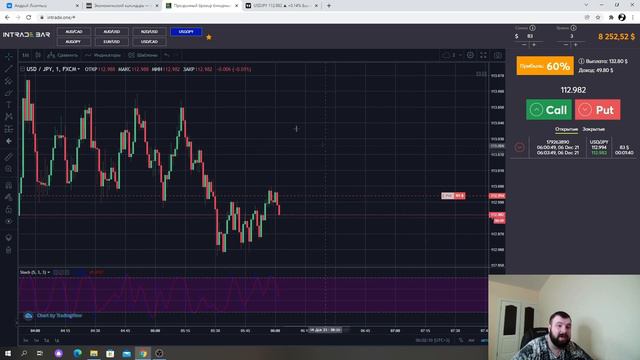Toggle fullscreen chart mode
The image size is (640, 360).
pos(483,56)
